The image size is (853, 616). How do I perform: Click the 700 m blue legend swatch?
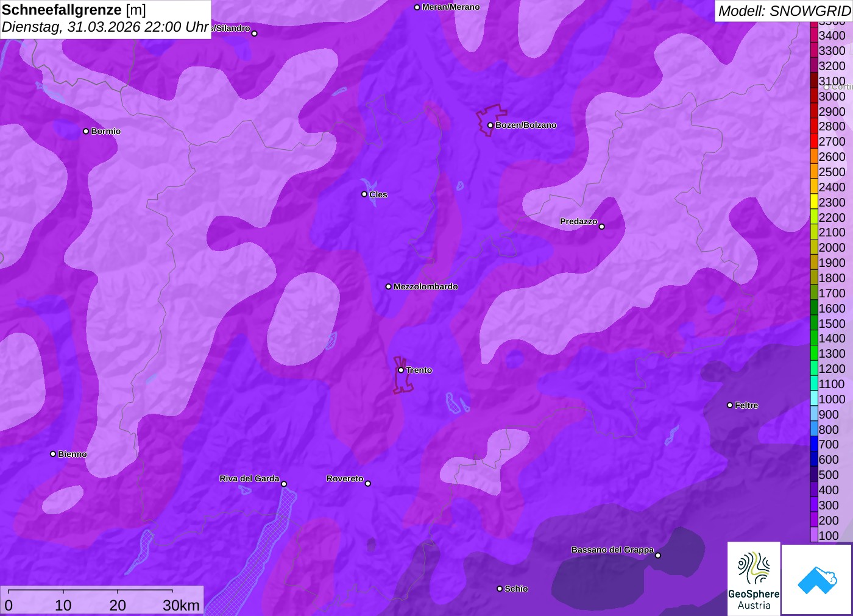[814, 444]
